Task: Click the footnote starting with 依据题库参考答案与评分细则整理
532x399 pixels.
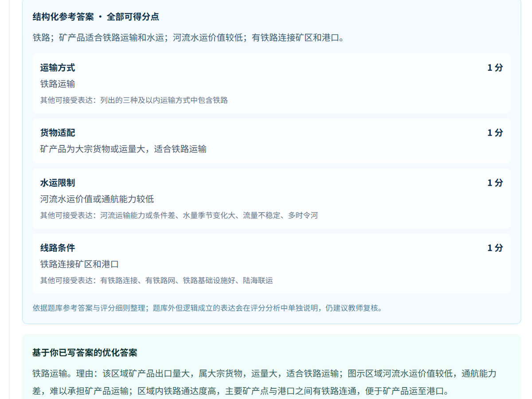Action: (207, 308)
